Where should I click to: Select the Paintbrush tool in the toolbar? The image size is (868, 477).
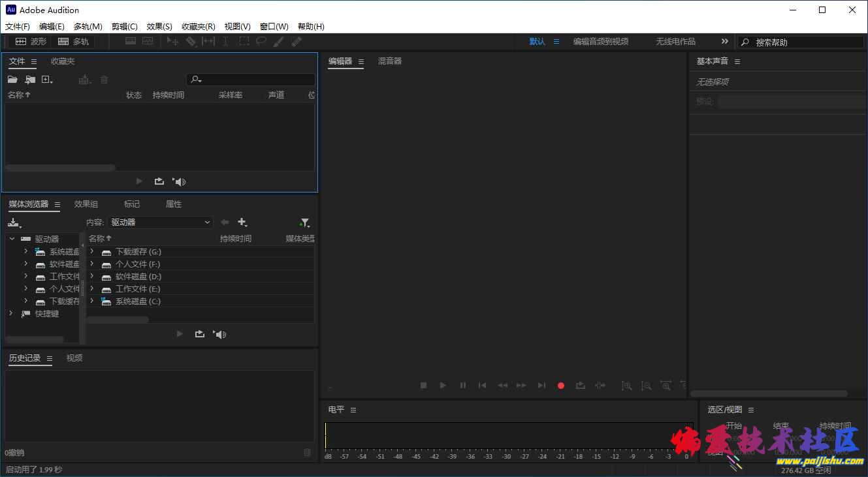click(278, 41)
